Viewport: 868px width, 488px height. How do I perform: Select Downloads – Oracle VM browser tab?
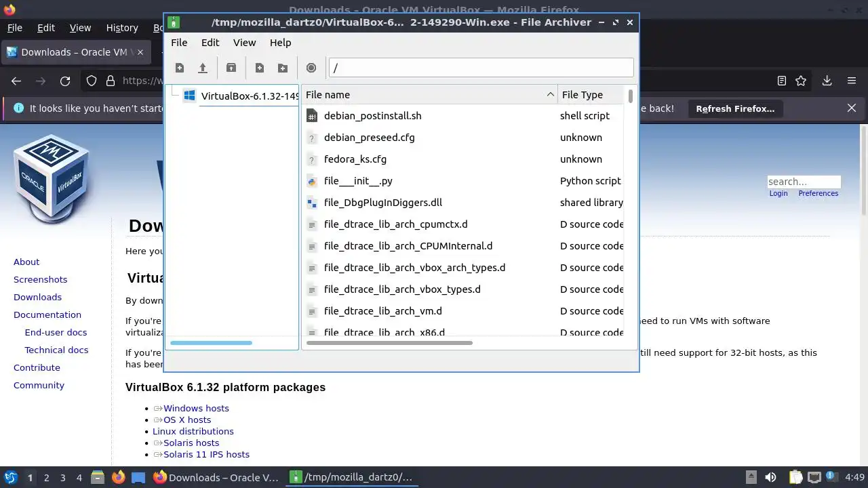pos(75,52)
